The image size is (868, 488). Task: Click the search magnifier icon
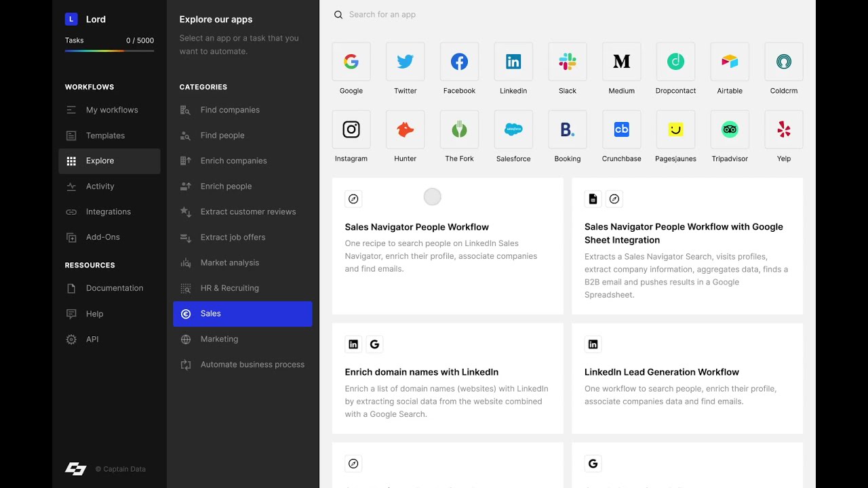coord(338,15)
